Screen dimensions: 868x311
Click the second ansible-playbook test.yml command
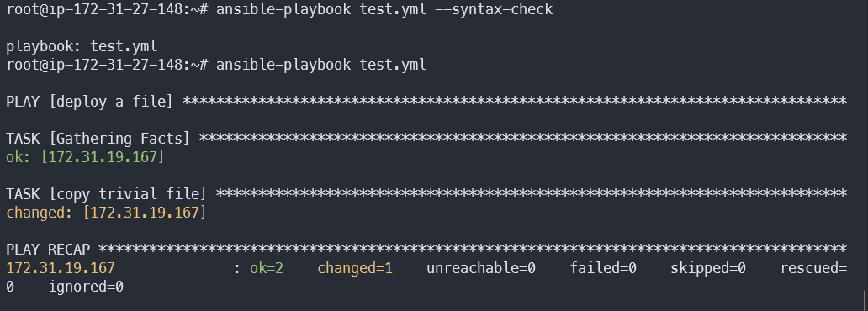pos(321,65)
